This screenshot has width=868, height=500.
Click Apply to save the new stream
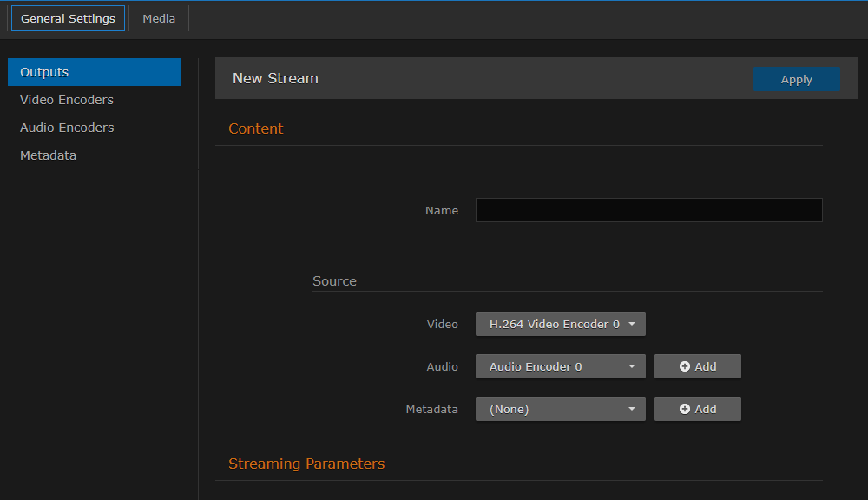pyautogui.click(x=796, y=78)
